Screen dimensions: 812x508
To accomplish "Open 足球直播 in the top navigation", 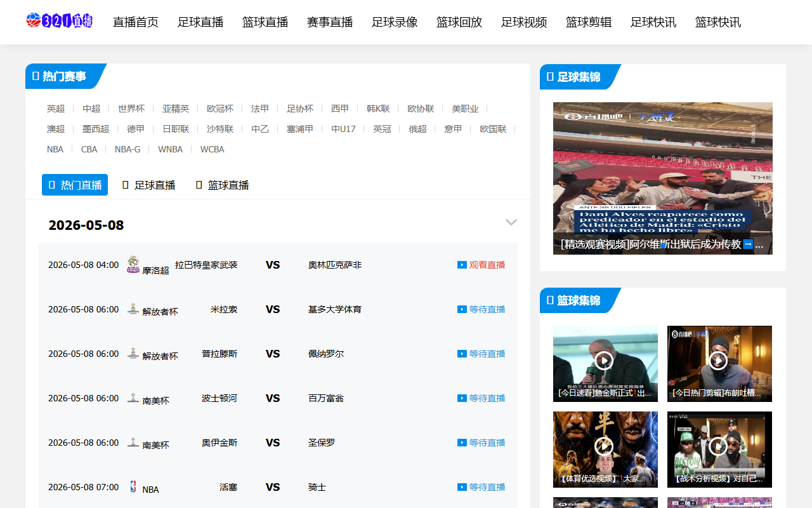I will (200, 22).
